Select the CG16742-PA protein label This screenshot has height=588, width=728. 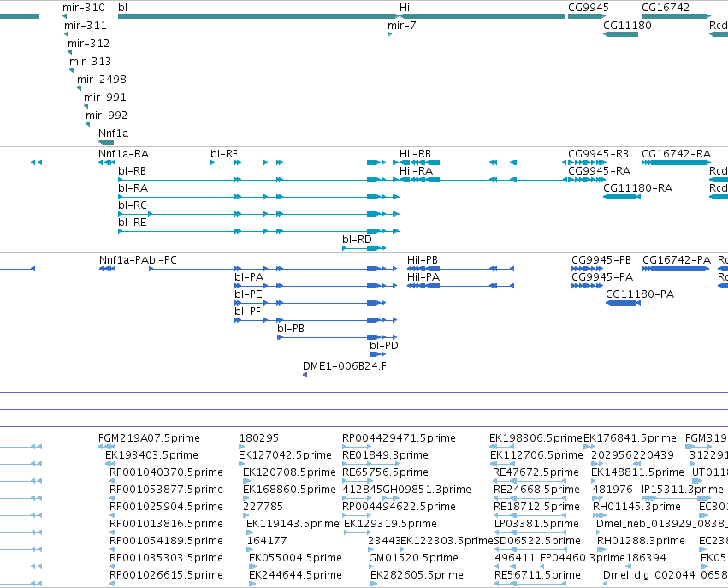(677, 260)
